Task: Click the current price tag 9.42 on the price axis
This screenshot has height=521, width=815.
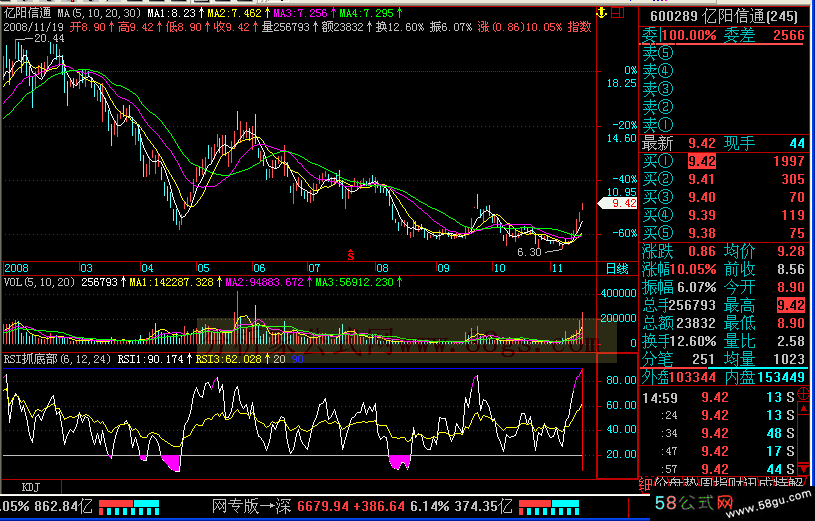Action: click(619, 203)
